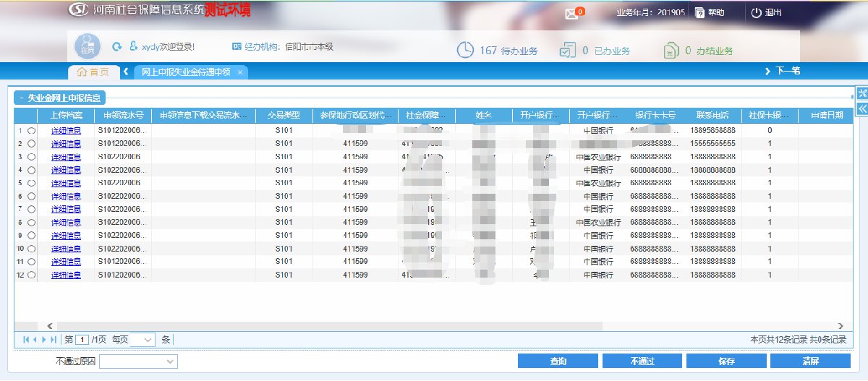This screenshot has width=868, height=381.
Task: Click the 查询 query button
Action: pos(558,361)
